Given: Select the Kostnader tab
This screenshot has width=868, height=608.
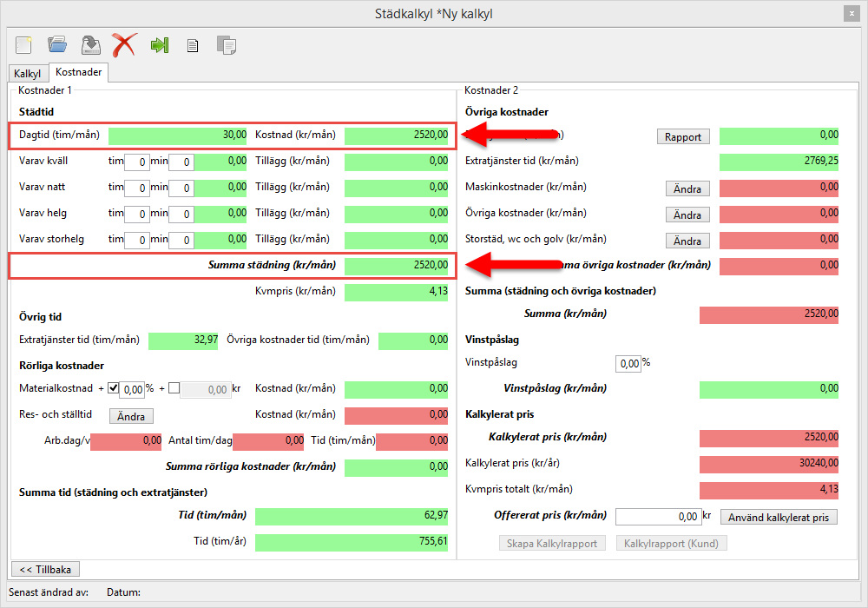Looking at the screenshot, I should pyautogui.click(x=79, y=73).
